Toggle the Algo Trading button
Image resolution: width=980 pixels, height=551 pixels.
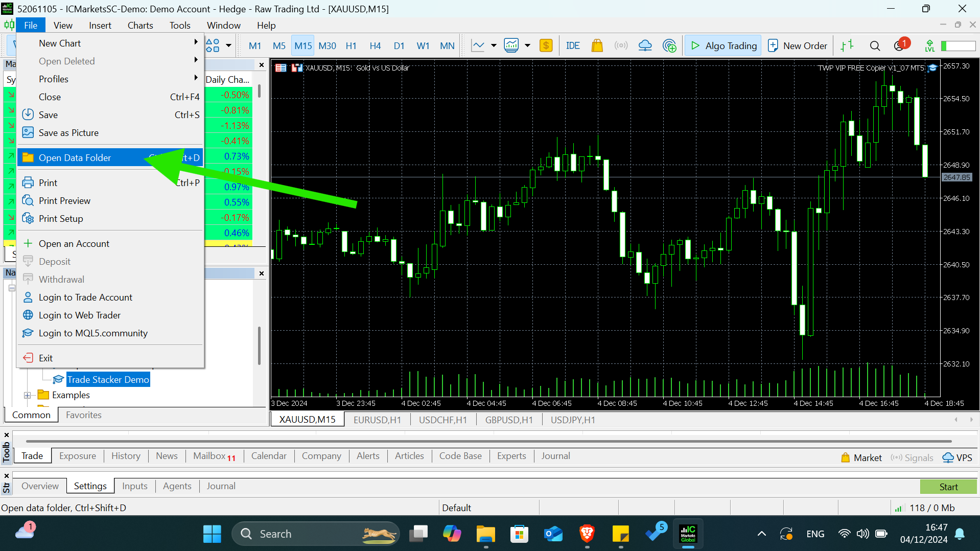(x=722, y=45)
